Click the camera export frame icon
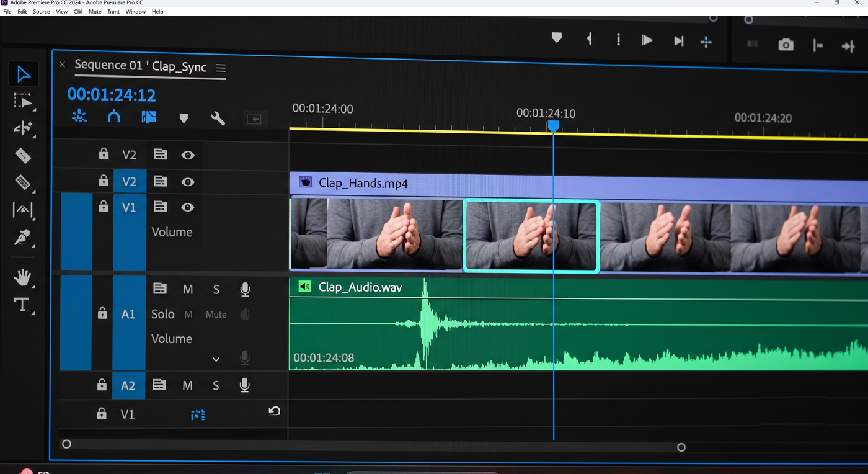This screenshot has height=474, width=868. click(x=786, y=45)
